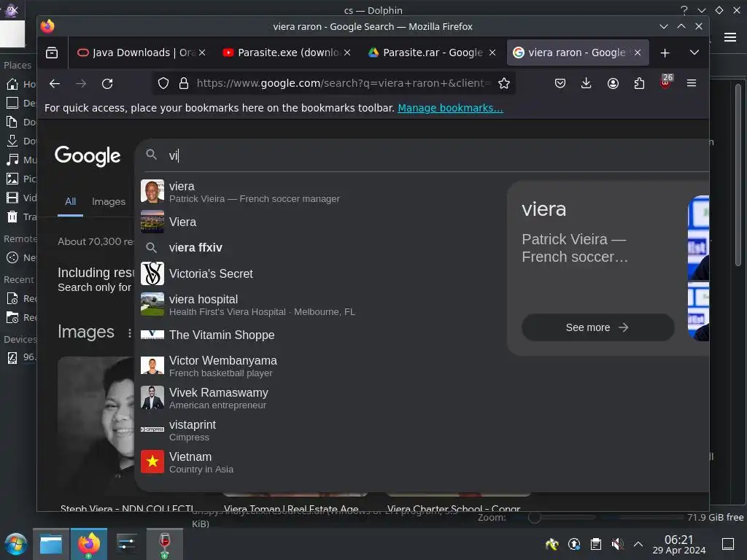
Task: Open Steph Viera image thumbnail
Action: [x=96, y=424]
